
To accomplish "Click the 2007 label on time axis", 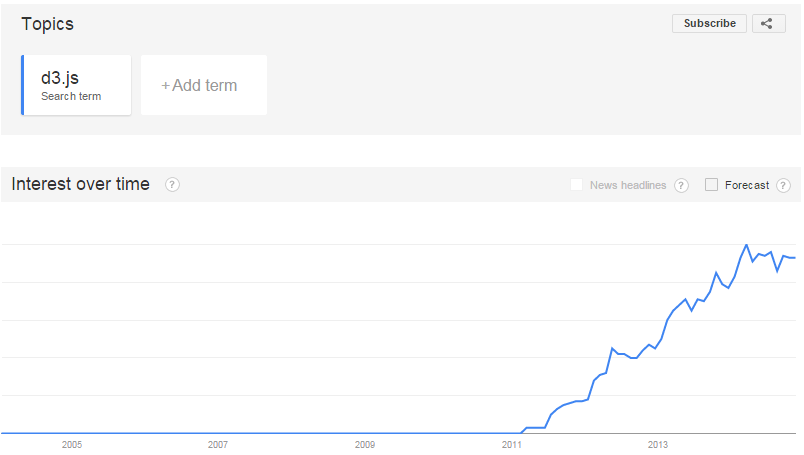I will click(218, 445).
